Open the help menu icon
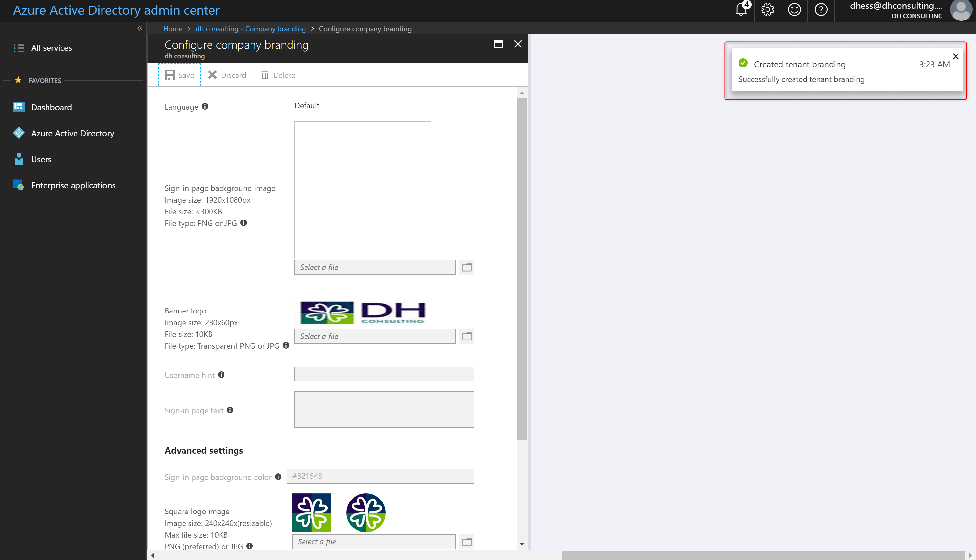The image size is (976, 560). pos(821,10)
